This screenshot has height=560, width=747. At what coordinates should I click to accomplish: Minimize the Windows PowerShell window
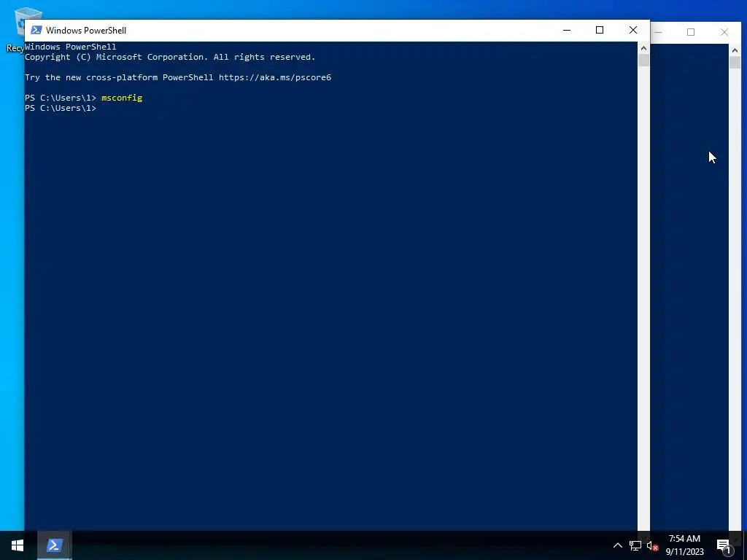coord(566,30)
